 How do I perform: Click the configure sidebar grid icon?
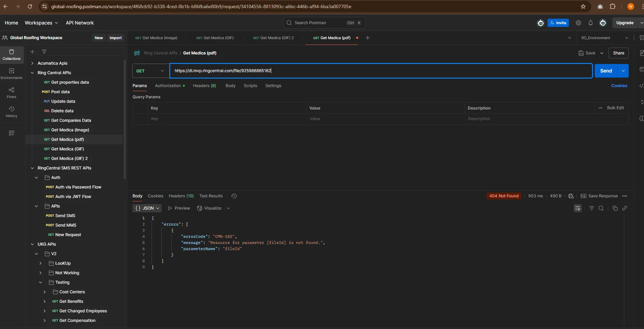(x=12, y=133)
